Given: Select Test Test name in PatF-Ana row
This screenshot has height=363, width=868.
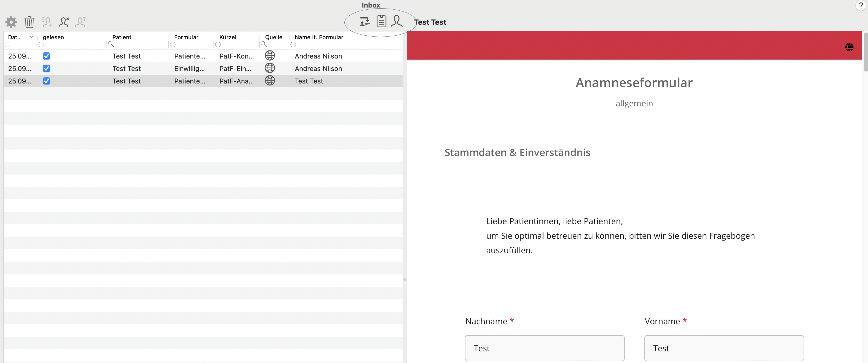Looking at the screenshot, I should 309,81.
